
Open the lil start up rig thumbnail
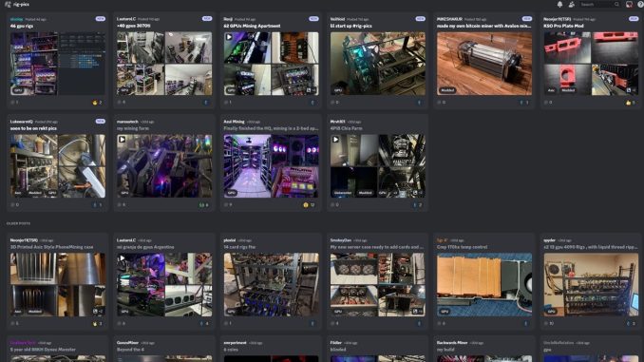click(378, 64)
